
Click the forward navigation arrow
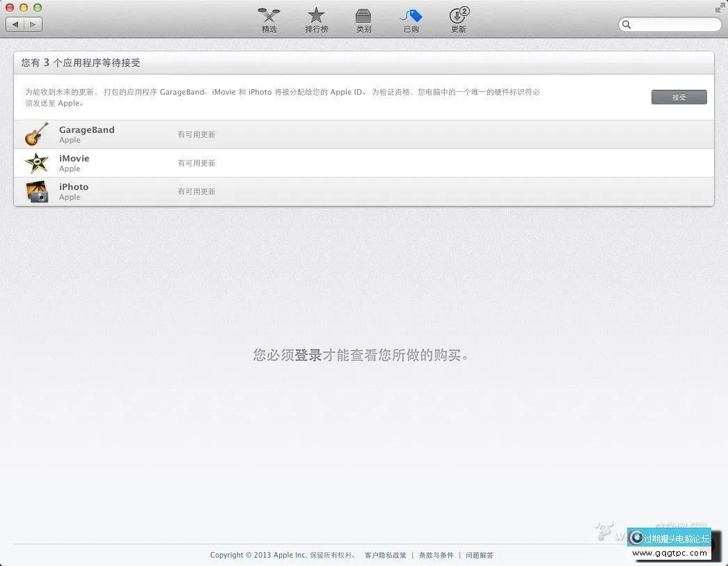point(33,23)
